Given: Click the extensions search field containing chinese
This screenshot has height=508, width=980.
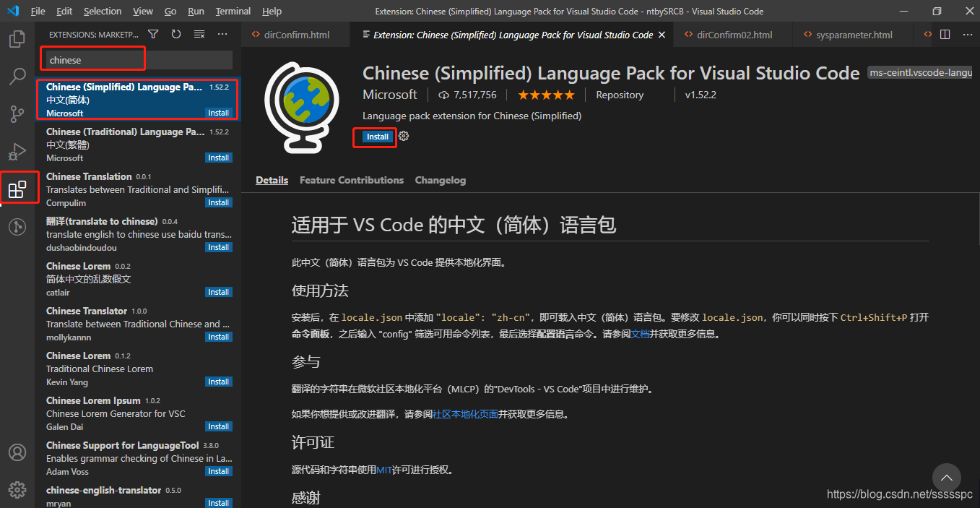Looking at the screenshot, I should pyautogui.click(x=139, y=60).
